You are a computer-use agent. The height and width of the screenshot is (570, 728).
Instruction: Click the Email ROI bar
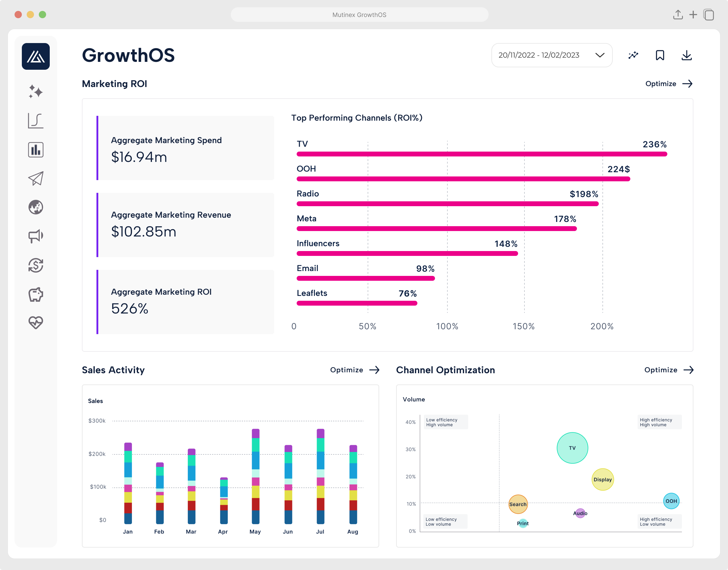tap(366, 278)
